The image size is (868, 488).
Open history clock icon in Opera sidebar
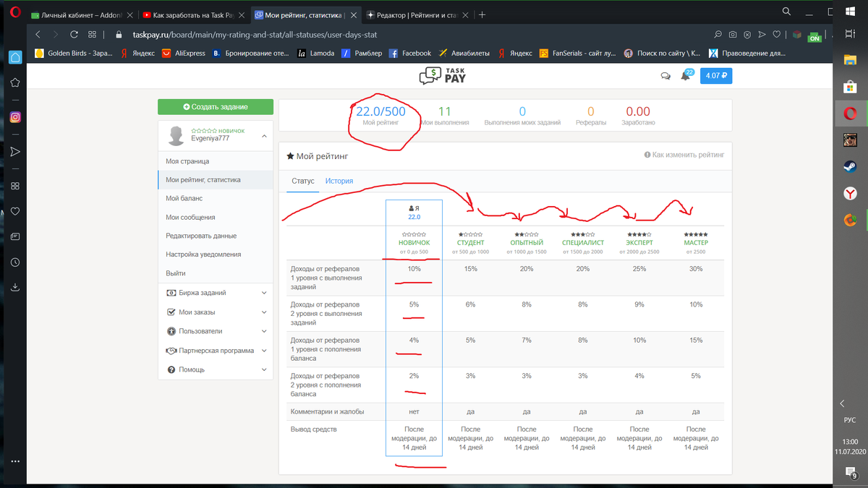tap(14, 263)
